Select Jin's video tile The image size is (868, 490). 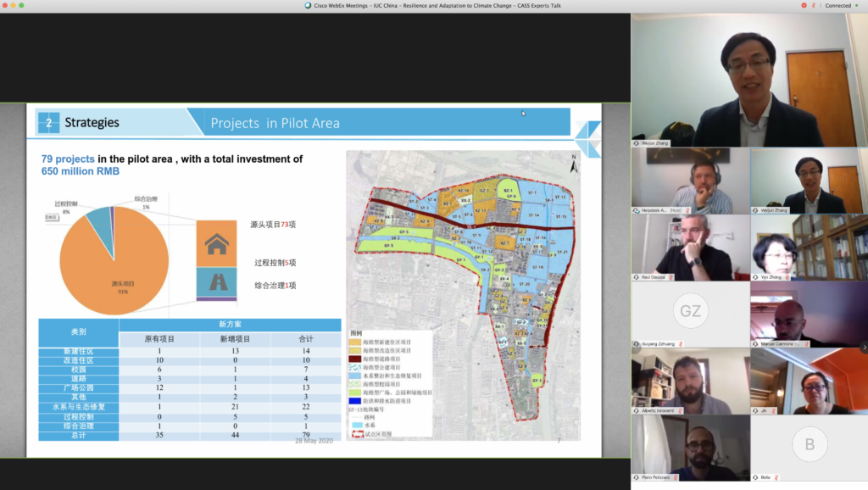click(x=808, y=379)
